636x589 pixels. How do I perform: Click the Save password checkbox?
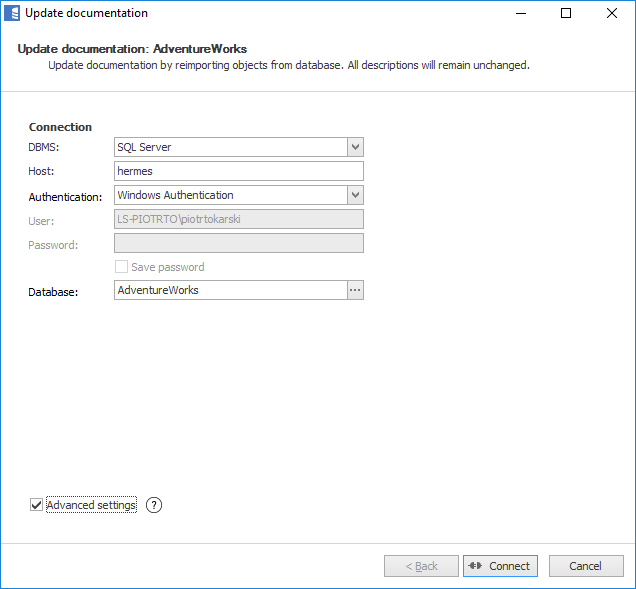pyautogui.click(x=122, y=267)
